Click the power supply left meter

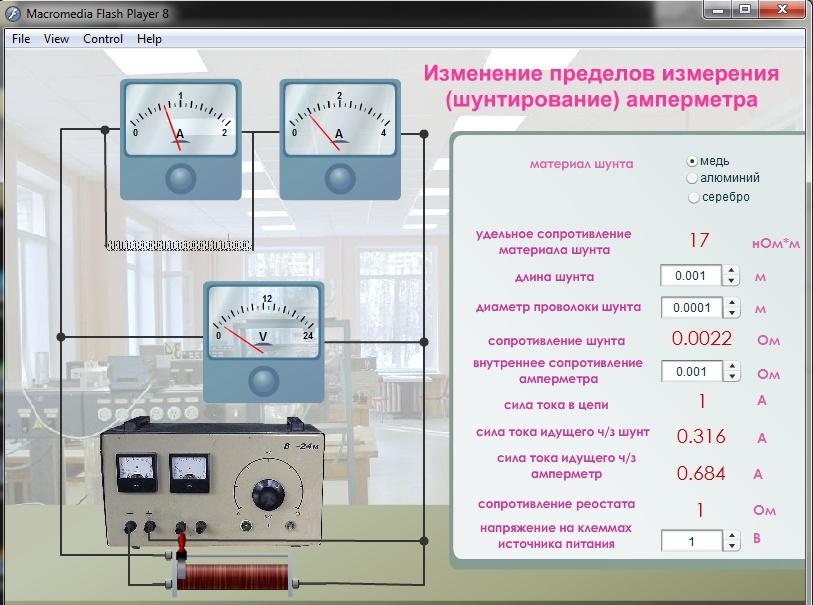136,472
